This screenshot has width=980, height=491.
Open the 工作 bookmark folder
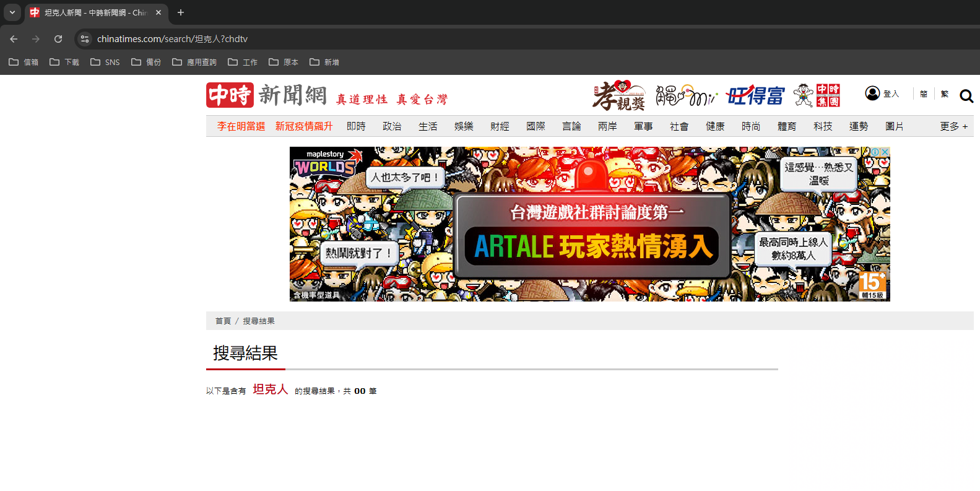(243, 62)
